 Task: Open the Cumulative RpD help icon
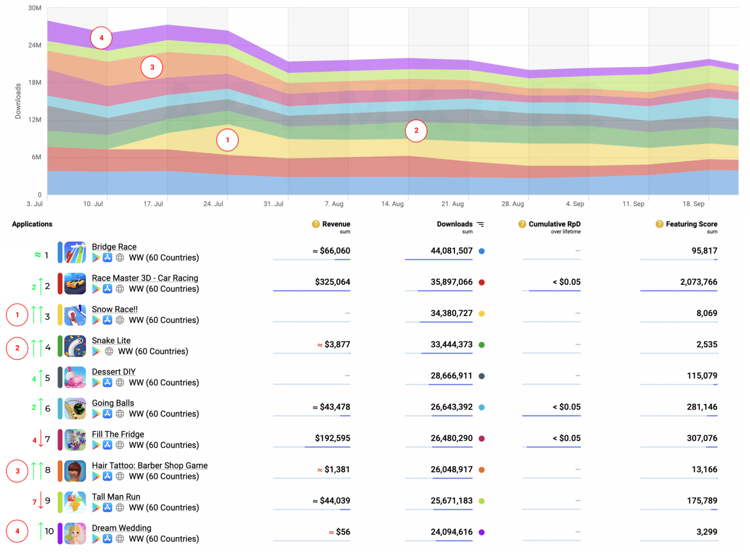click(521, 224)
